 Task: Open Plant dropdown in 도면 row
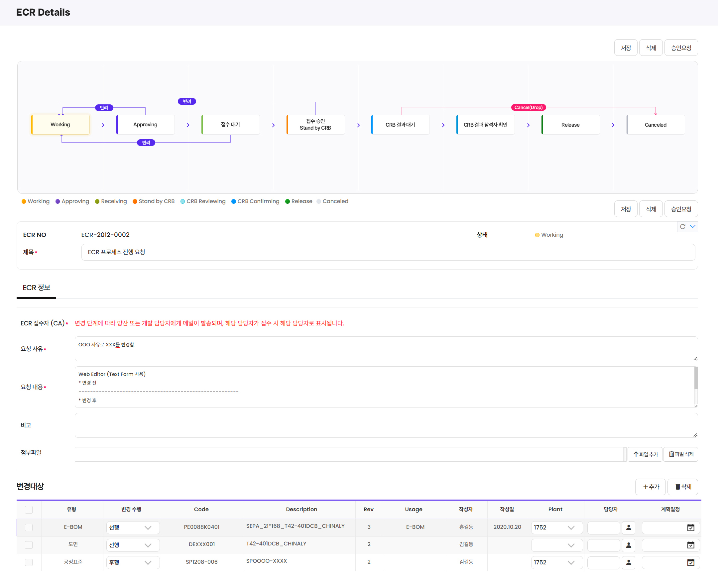(556, 545)
